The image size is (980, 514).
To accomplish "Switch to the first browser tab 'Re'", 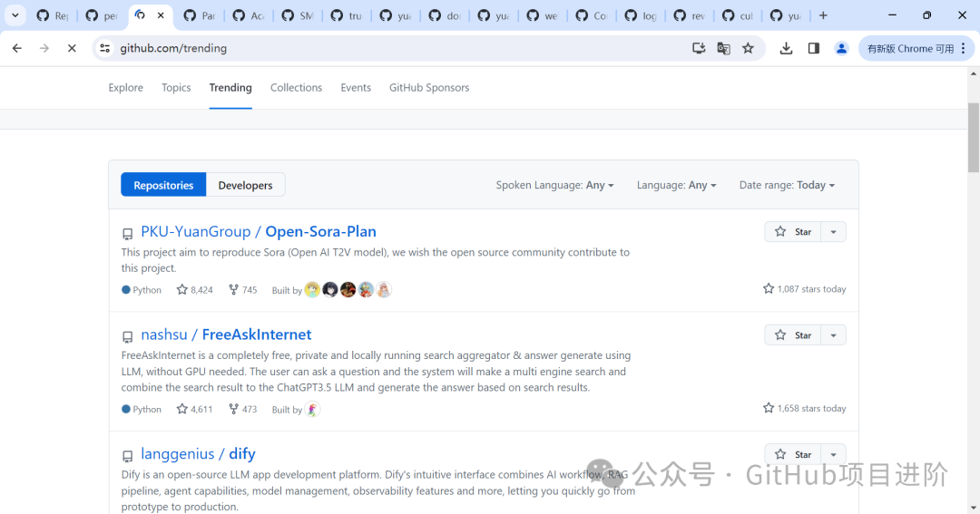I will click(53, 15).
